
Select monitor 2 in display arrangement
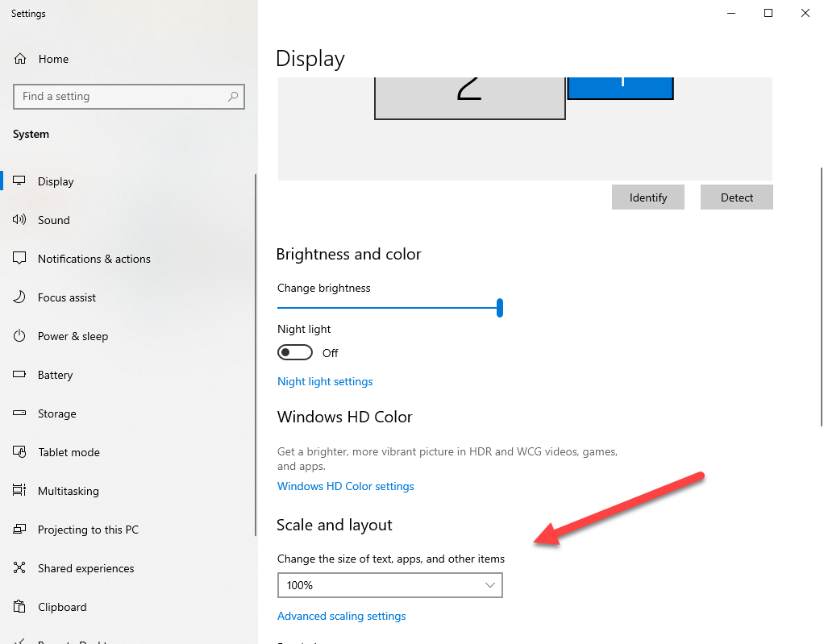click(470, 98)
